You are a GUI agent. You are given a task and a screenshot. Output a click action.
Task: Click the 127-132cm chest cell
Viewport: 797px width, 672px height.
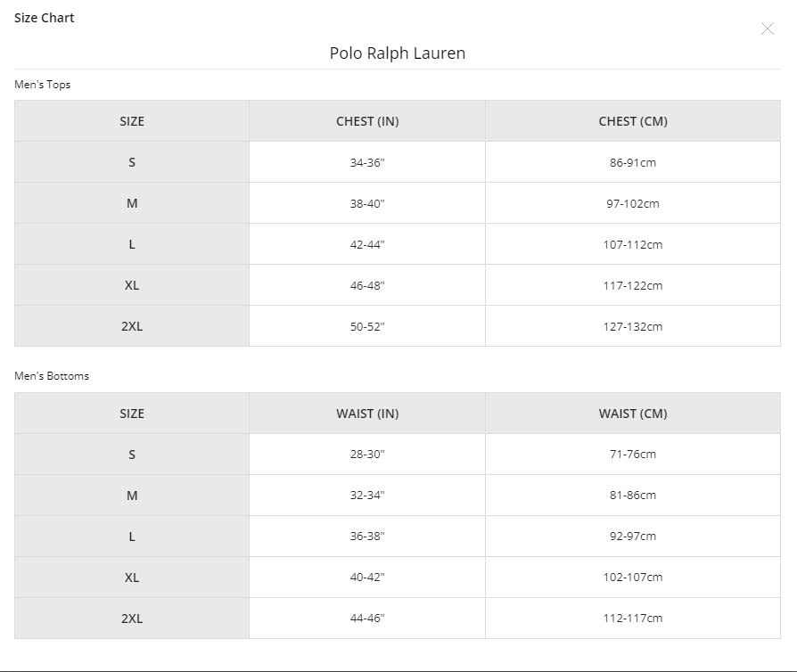633,326
